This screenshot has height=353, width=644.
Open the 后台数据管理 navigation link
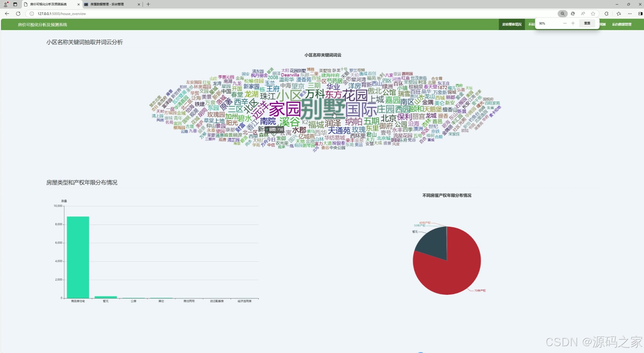(621, 25)
